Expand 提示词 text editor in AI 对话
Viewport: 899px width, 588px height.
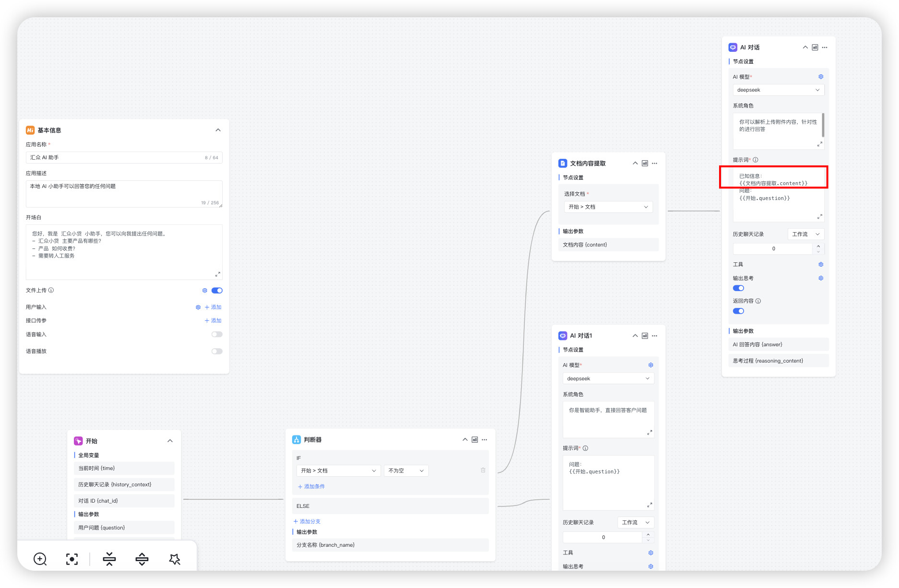[x=820, y=216]
